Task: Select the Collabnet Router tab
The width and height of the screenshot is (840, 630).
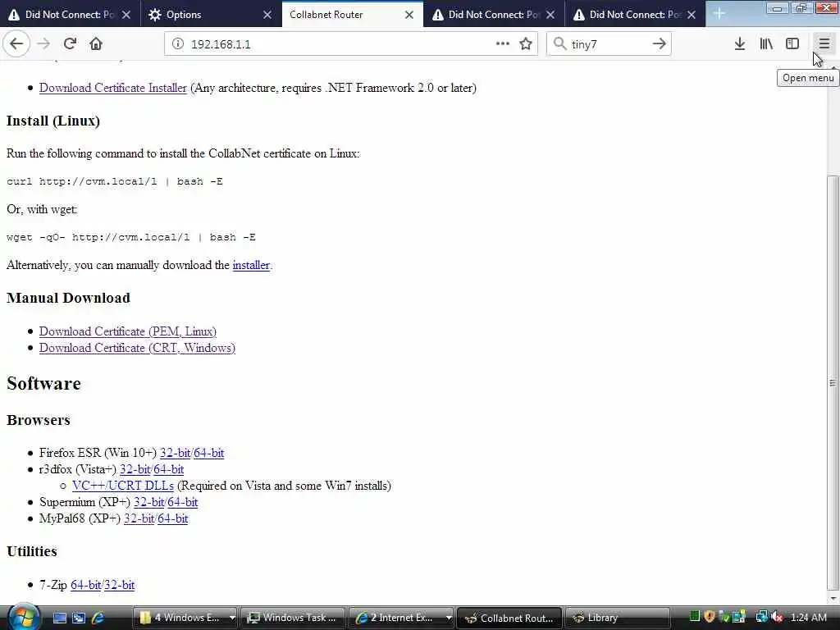Action: click(353, 15)
